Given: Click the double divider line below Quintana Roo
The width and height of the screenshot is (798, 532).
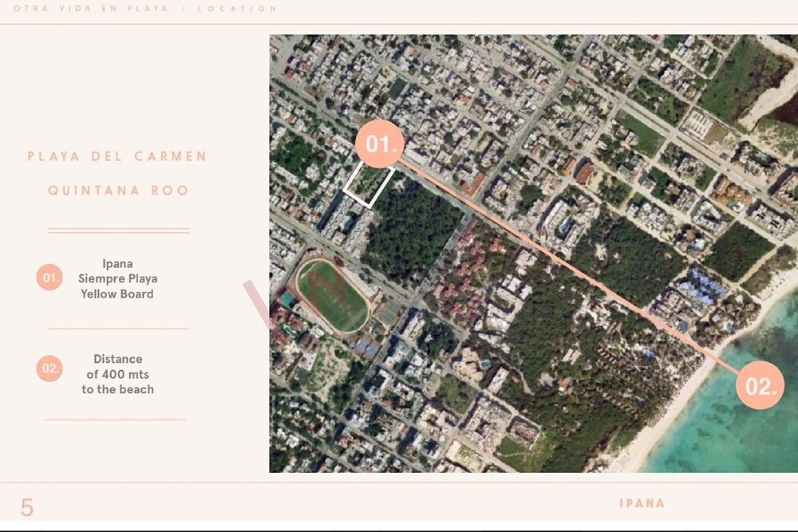Looking at the screenshot, I should coord(118,231).
